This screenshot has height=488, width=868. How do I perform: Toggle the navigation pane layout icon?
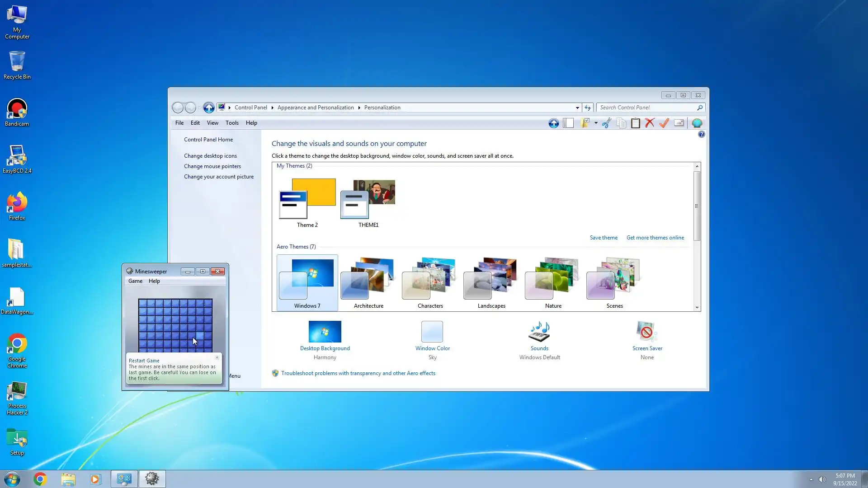(x=568, y=123)
